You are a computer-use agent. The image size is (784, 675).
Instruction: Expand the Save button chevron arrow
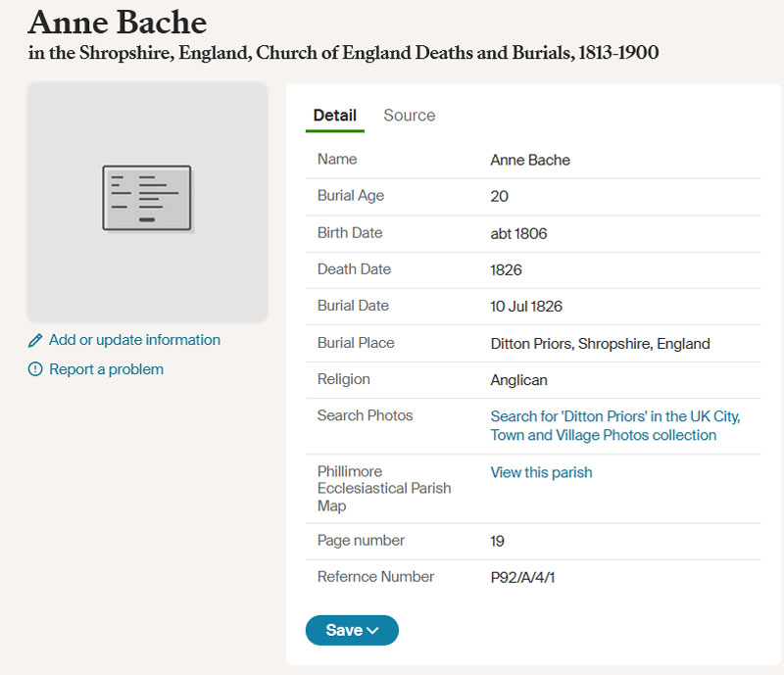[x=372, y=631]
